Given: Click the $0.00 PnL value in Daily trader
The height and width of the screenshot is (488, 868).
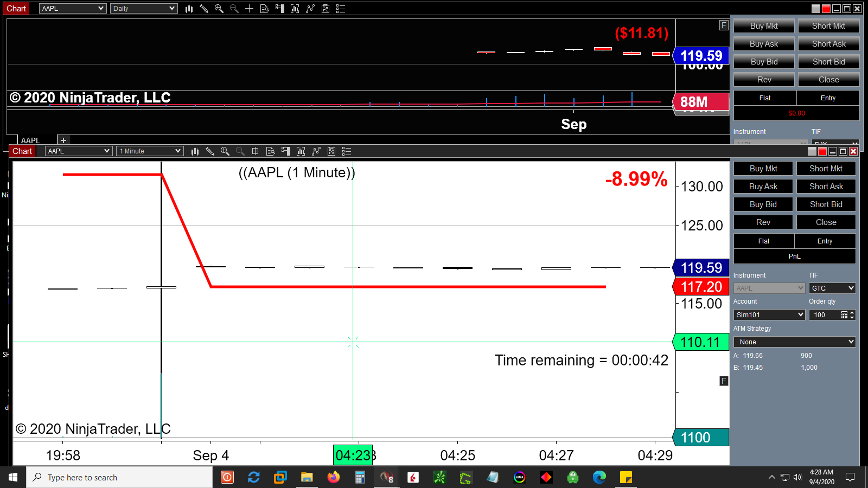Looking at the screenshot, I should click(x=796, y=113).
